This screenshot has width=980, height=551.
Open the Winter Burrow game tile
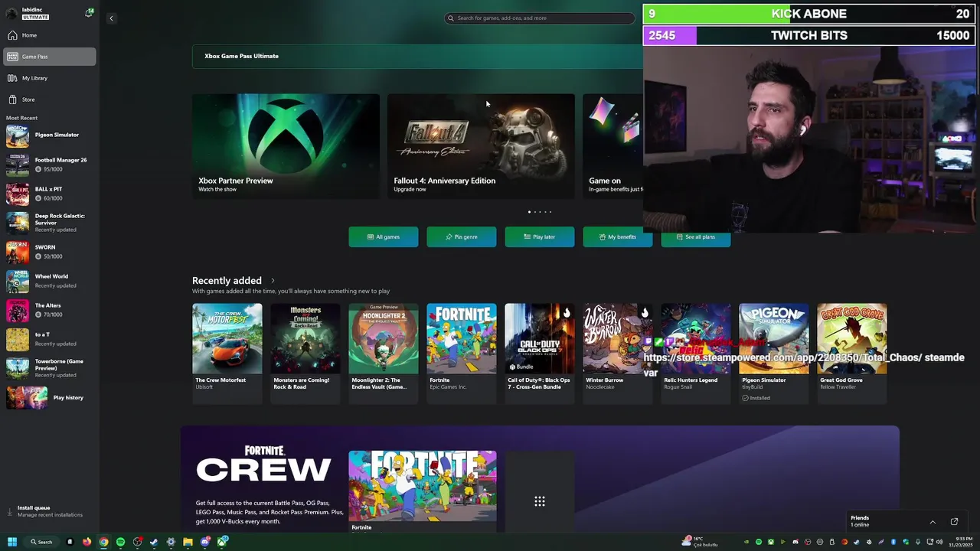(x=618, y=352)
